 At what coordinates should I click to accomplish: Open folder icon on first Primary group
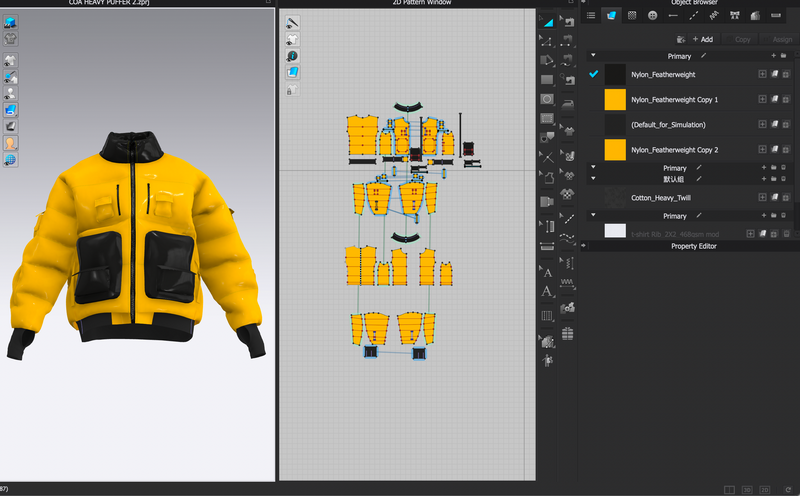tap(783, 56)
